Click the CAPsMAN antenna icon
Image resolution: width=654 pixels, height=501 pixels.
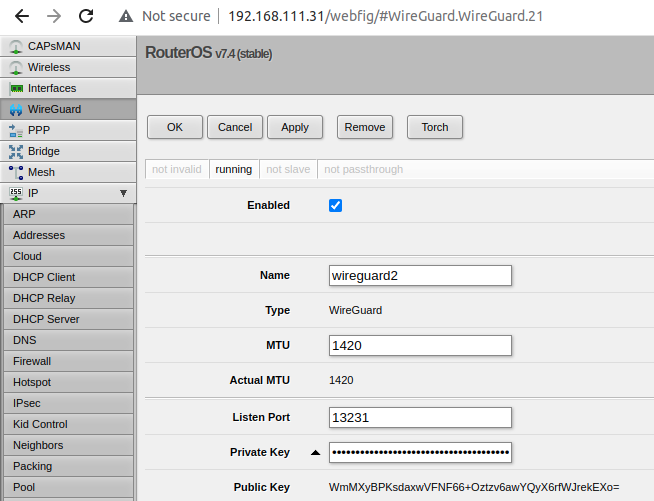coord(16,46)
